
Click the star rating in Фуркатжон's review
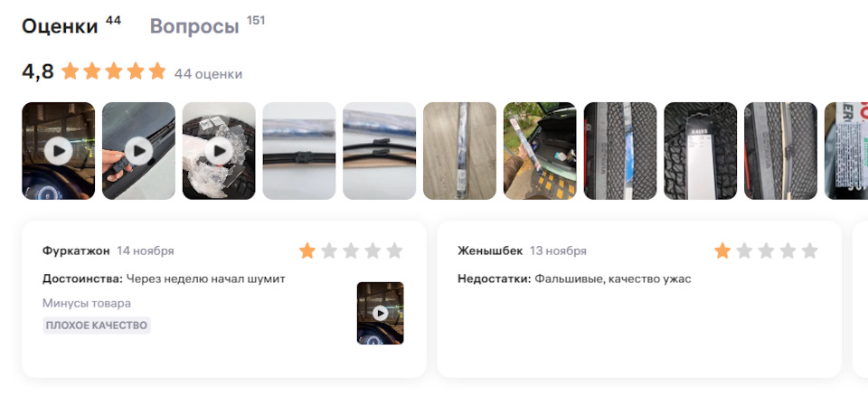pyautogui.click(x=351, y=250)
